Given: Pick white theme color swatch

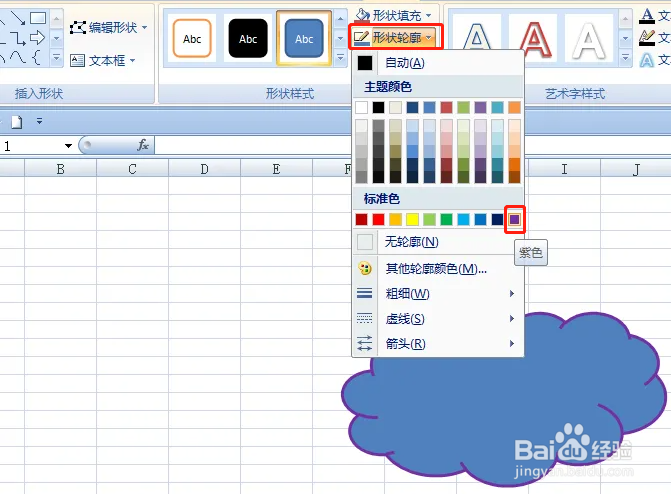Looking at the screenshot, I should [362, 107].
